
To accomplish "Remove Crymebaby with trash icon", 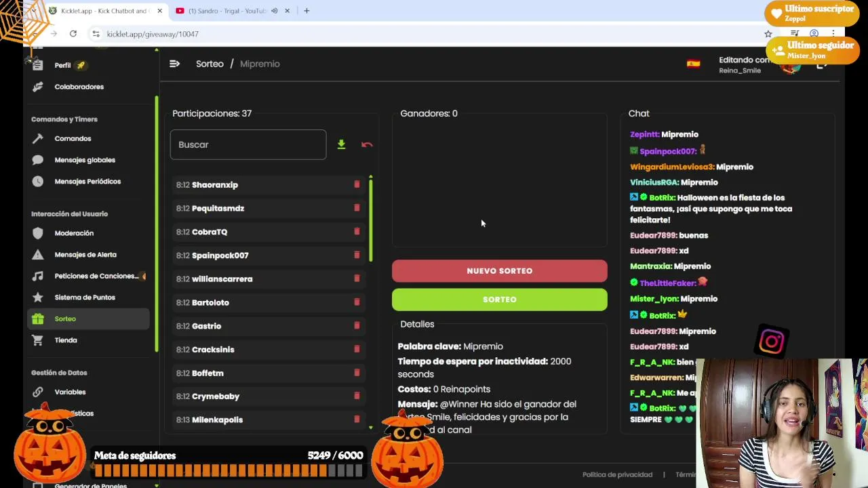I will tap(357, 396).
